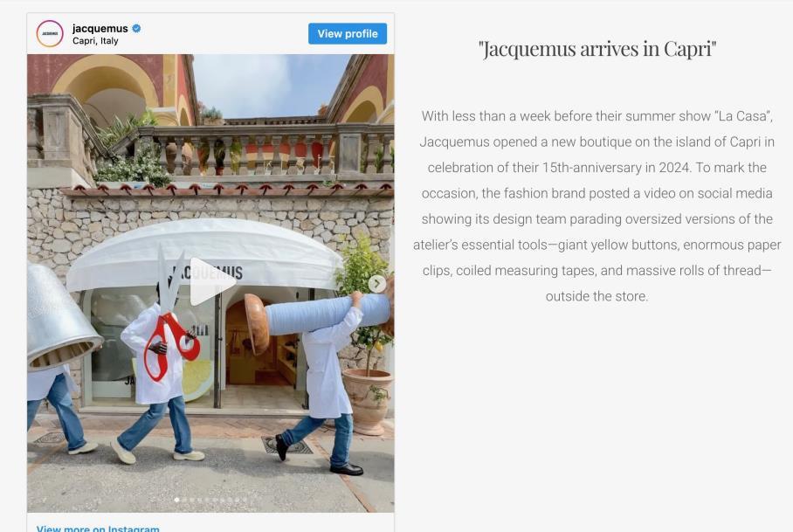The width and height of the screenshot is (793, 532).
Task: Click the "Jacquemus arrives in Capri" headline
Action: pyautogui.click(x=597, y=49)
